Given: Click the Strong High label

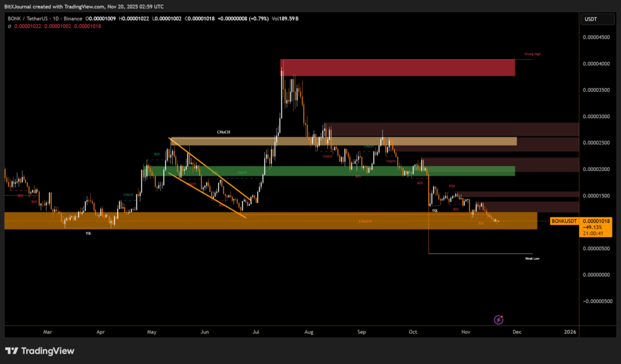Looking at the screenshot, I should [x=532, y=55].
